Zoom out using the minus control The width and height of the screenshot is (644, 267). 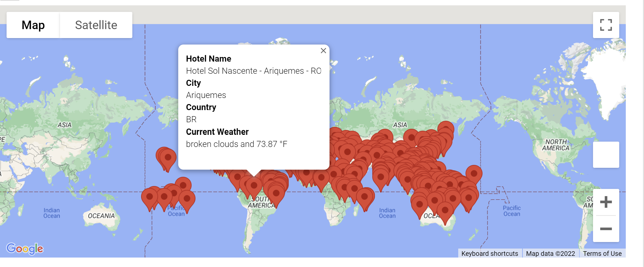click(606, 228)
